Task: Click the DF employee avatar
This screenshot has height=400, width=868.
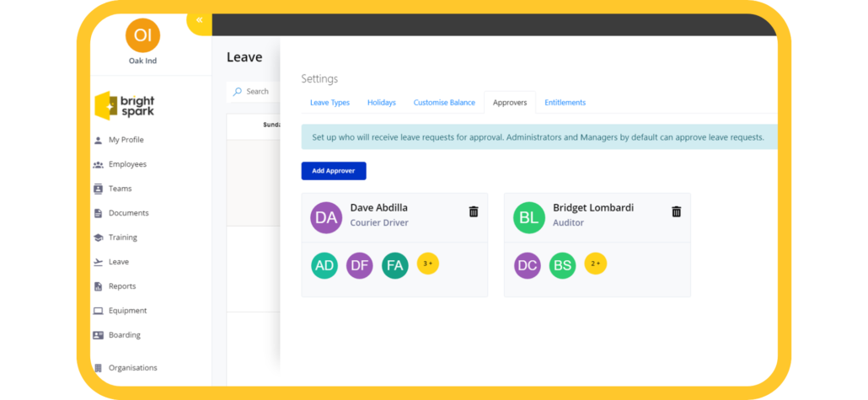Action: [360, 265]
